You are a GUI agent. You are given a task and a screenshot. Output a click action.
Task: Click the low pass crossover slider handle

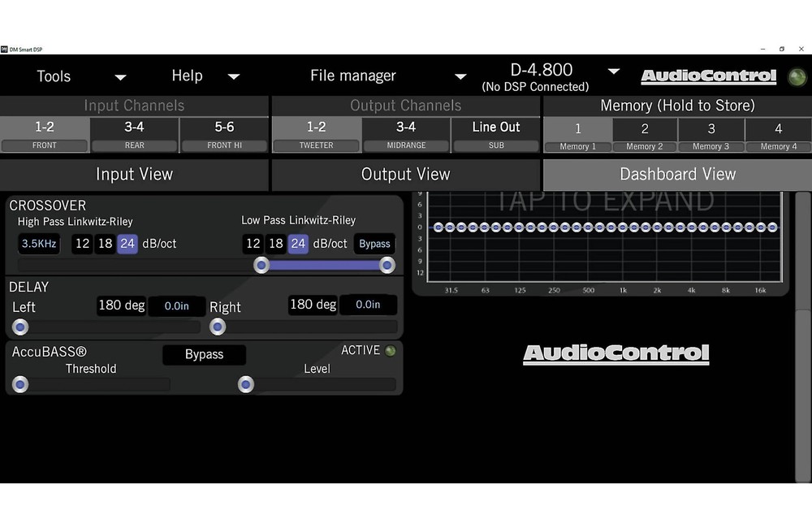tap(387, 266)
